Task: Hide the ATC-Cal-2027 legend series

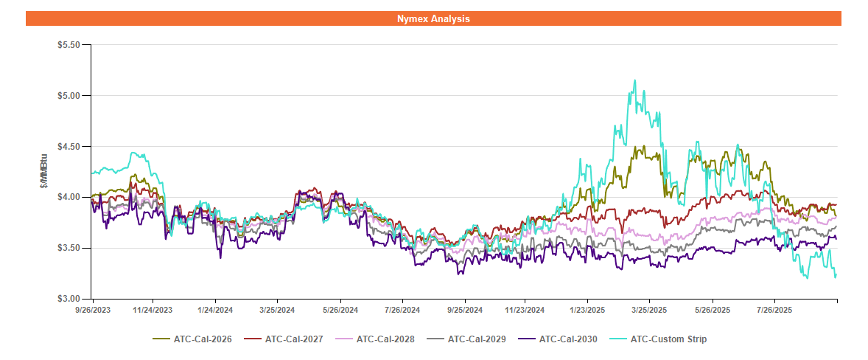Action: [x=294, y=339]
